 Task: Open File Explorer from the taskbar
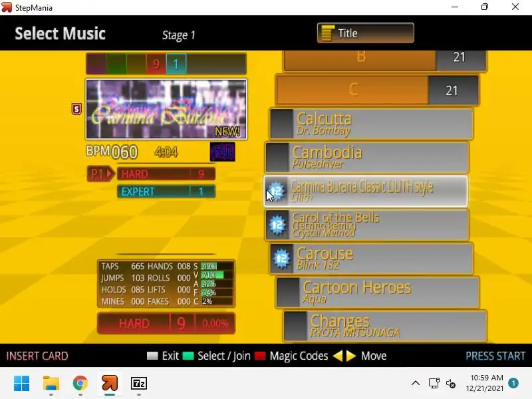click(51, 384)
